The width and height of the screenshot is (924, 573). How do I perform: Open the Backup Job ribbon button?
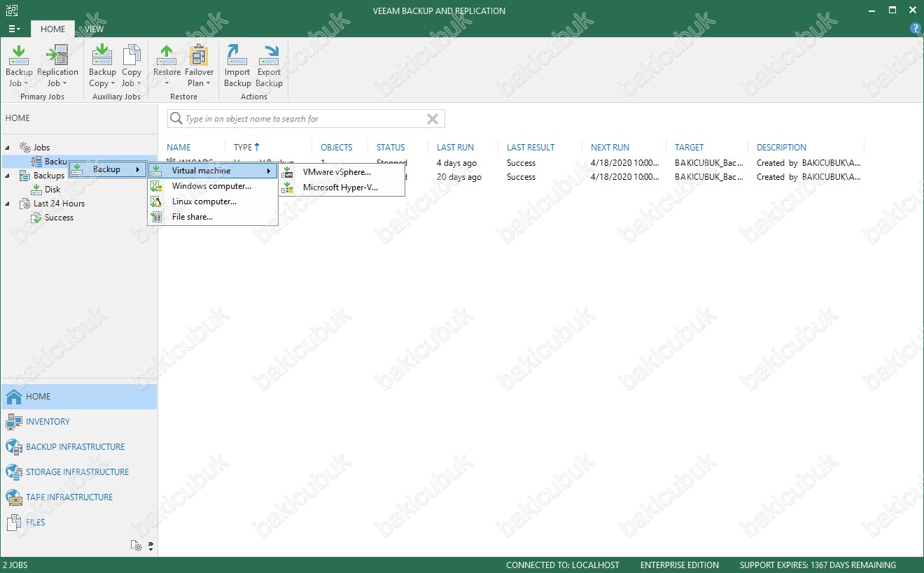pyautogui.click(x=19, y=66)
